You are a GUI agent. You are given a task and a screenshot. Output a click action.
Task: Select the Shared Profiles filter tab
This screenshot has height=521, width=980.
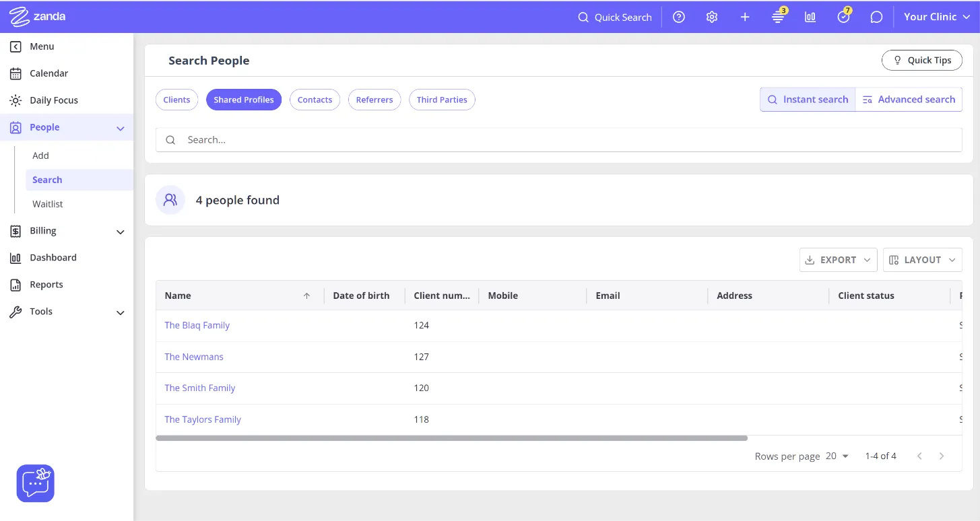click(244, 100)
